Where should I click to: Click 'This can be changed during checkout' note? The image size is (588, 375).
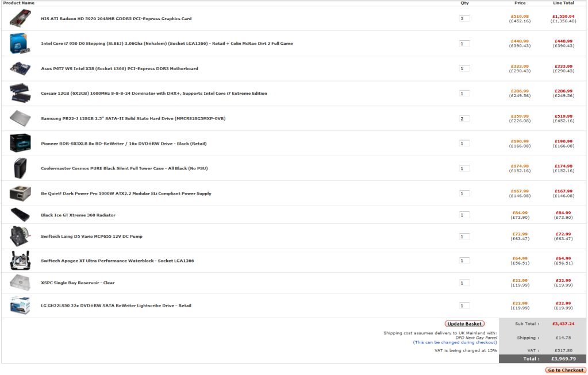point(455,342)
